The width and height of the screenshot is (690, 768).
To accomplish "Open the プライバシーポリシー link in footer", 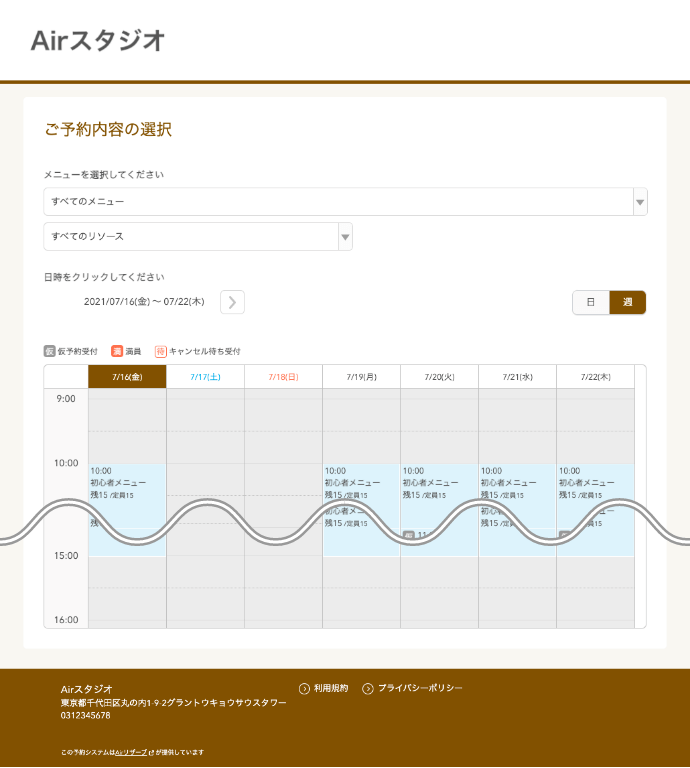I will [x=420, y=688].
